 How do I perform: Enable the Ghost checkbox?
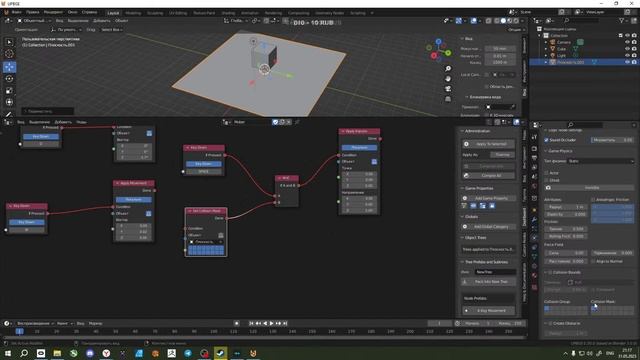pos(547,180)
